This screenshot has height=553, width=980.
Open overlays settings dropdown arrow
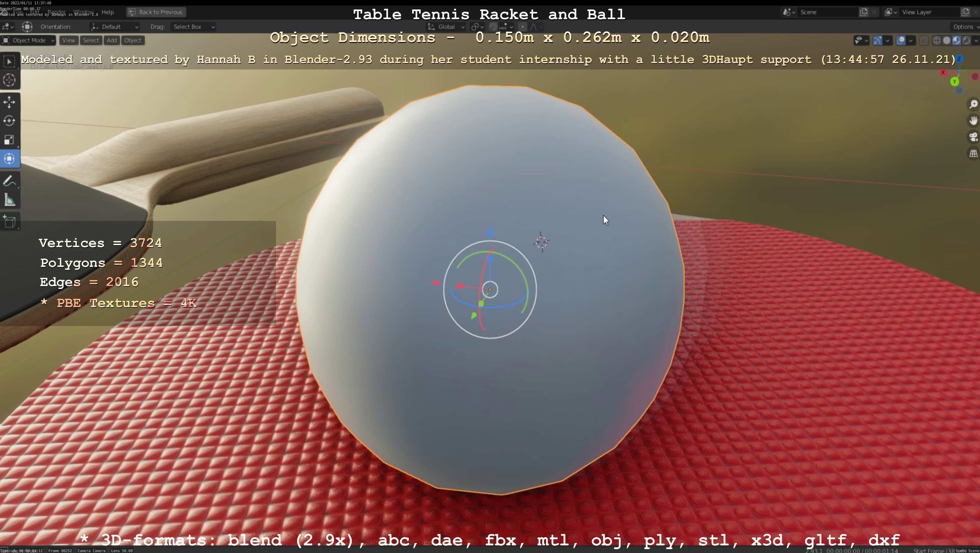[911, 40]
